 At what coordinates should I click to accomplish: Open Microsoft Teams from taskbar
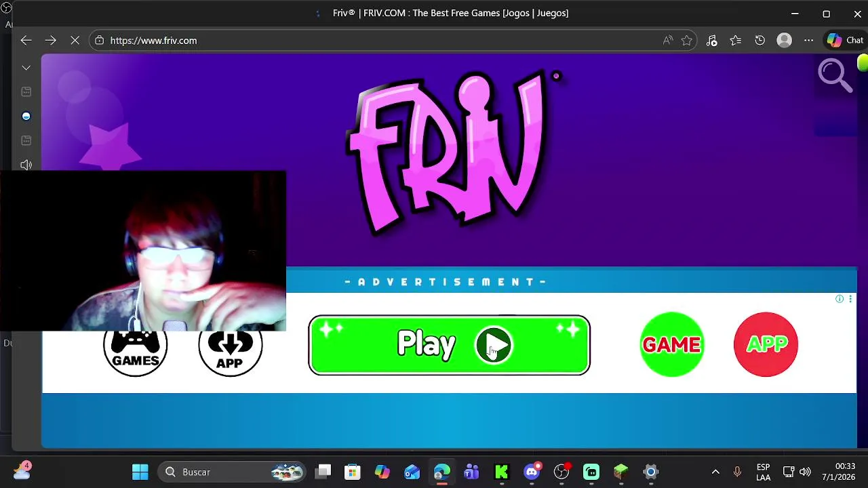click(471, 472)
